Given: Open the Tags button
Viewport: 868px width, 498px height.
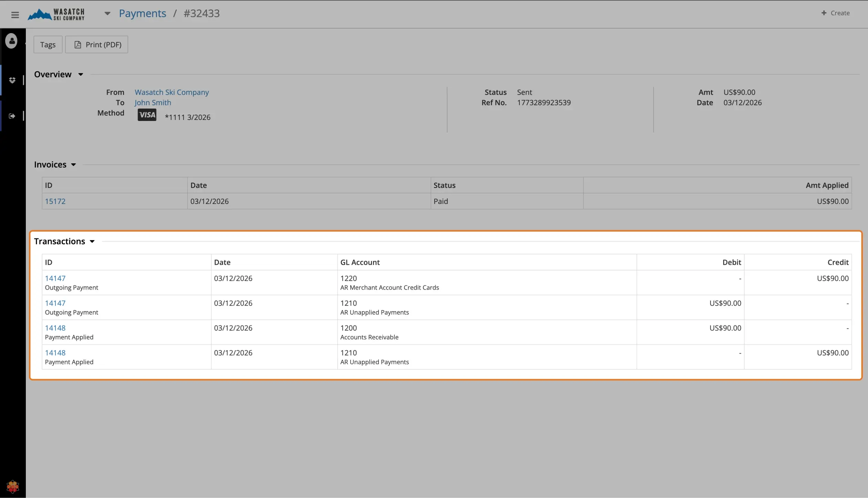Looking at the screenshot, I should pyautogui.click(x=48, y=44).
